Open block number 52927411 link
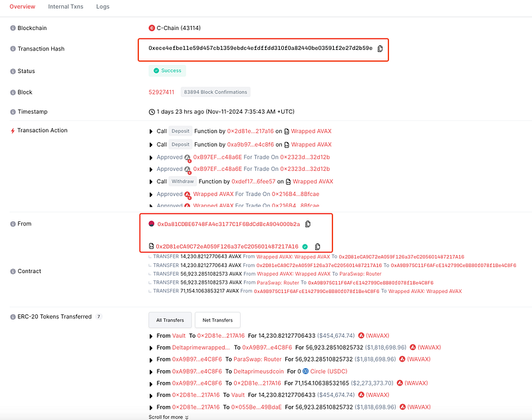Viewport: 532px width, 420px height. (x=162, y=92)
